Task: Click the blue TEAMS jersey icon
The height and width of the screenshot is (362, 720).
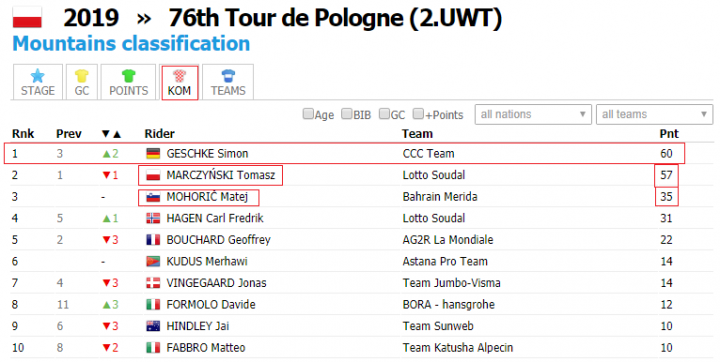Action: tap(228, 75)
